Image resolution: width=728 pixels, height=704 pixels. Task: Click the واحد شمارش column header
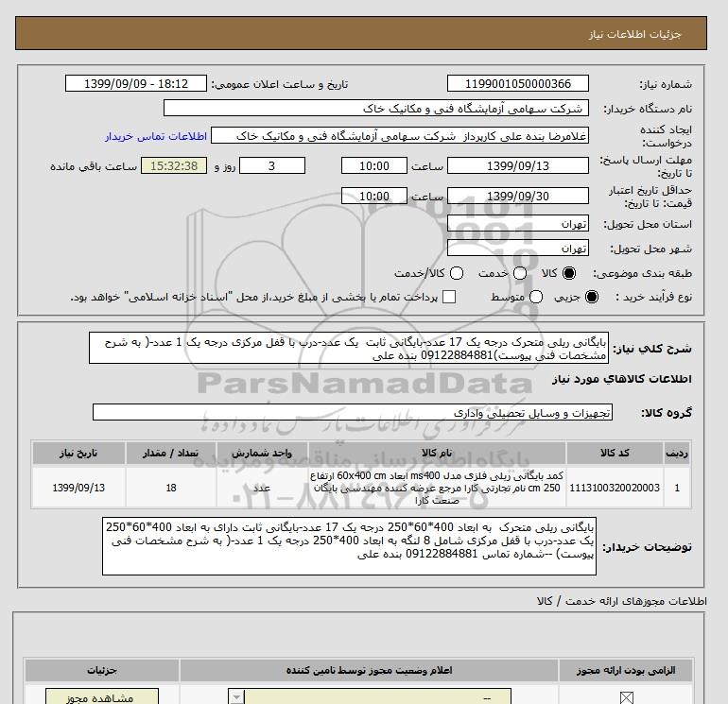(262, 453)
